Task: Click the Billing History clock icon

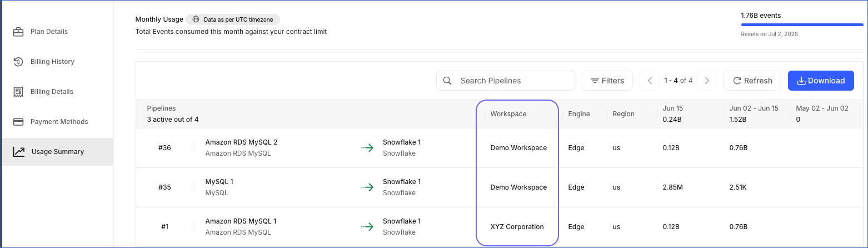Action: (x=18, y=62)
